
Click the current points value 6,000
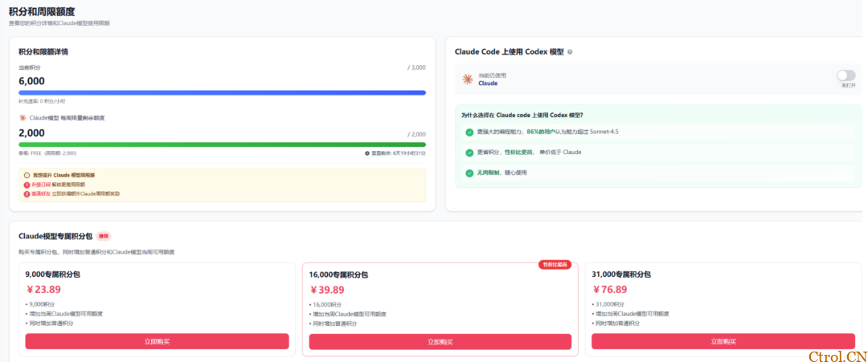click(31, 81)
